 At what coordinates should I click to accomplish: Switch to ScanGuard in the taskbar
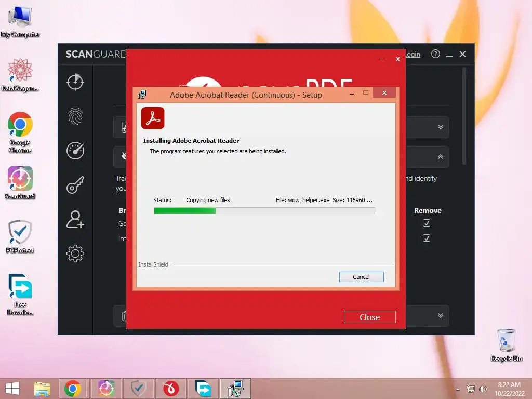[106, 389]
